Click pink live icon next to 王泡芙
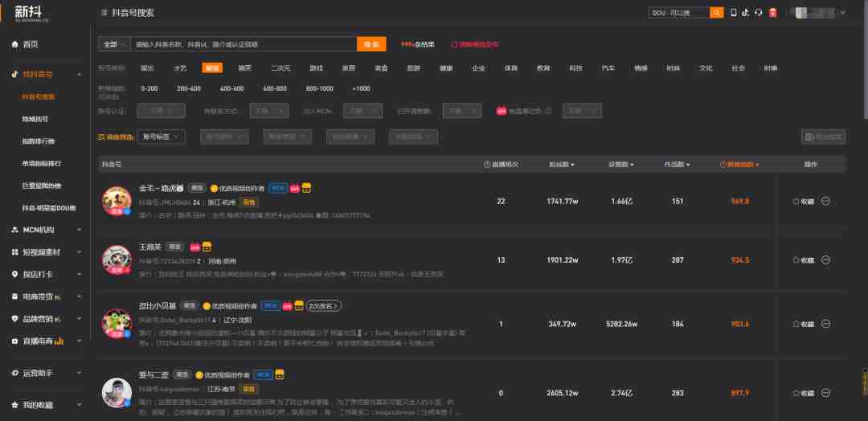 pyautogui.click(x=194, y=247)
